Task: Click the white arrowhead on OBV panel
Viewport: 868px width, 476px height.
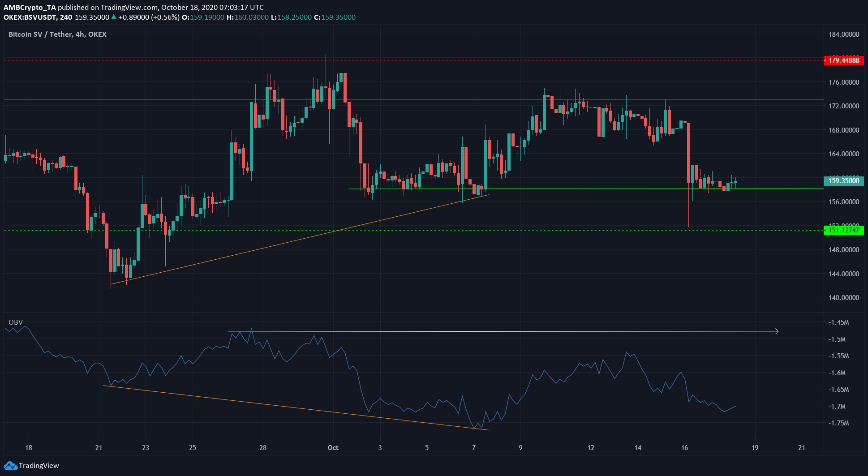Action: (x=777, y=331)
